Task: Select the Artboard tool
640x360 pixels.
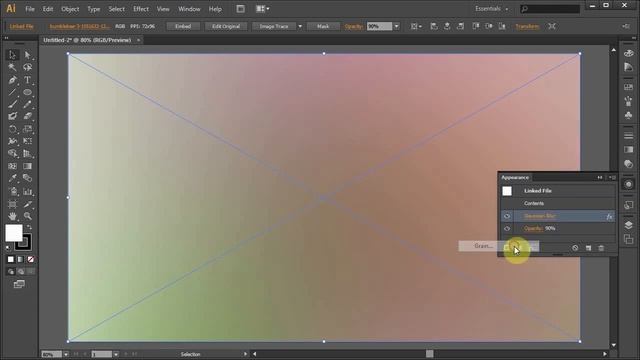Action: click(x=12, y=204)
